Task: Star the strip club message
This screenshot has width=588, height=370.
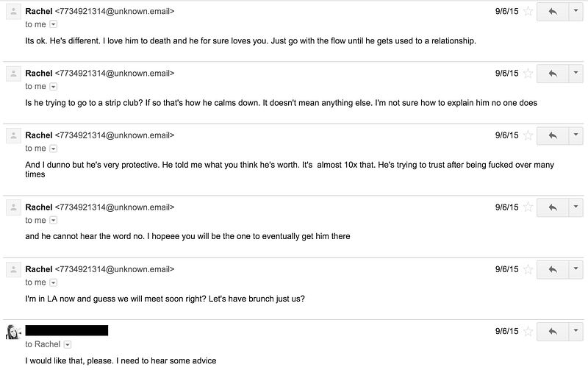Action: click(528, 73)
